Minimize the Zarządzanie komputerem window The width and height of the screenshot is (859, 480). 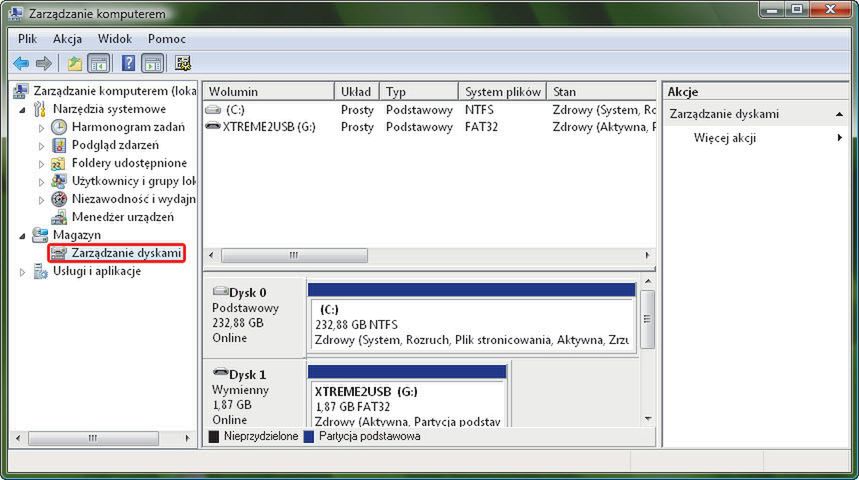click(772, 9)
